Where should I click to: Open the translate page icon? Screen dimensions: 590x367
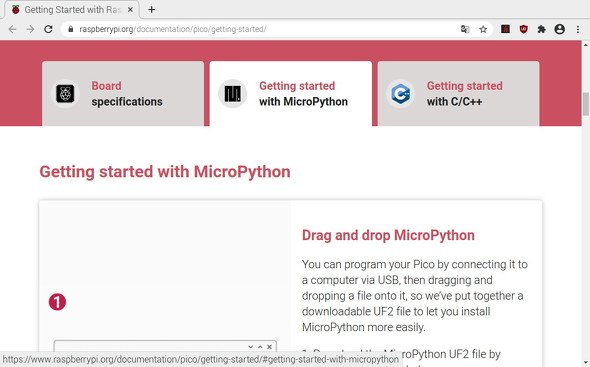tap(465, 29)
